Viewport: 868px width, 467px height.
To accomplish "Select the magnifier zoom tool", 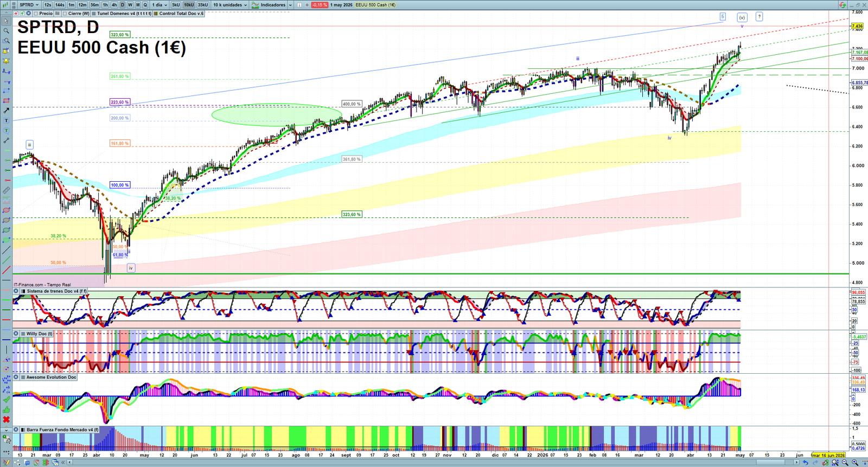I will click(7, 31).
